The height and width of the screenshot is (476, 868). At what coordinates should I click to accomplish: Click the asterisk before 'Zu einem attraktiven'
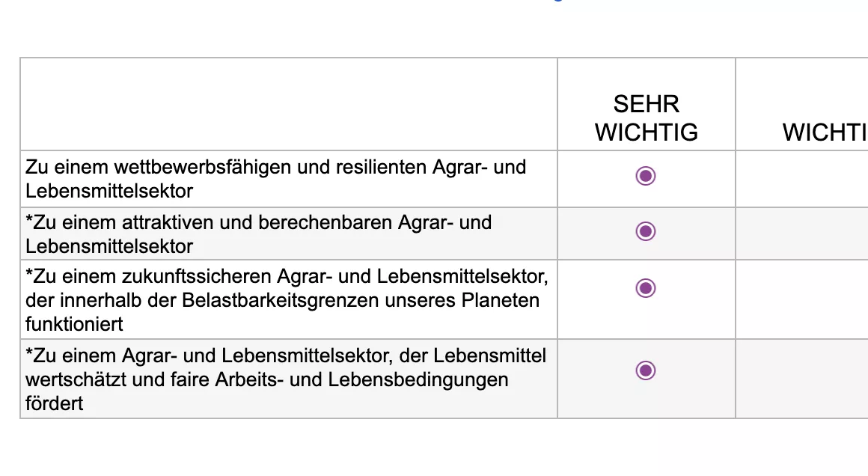[x=29, y=222]
